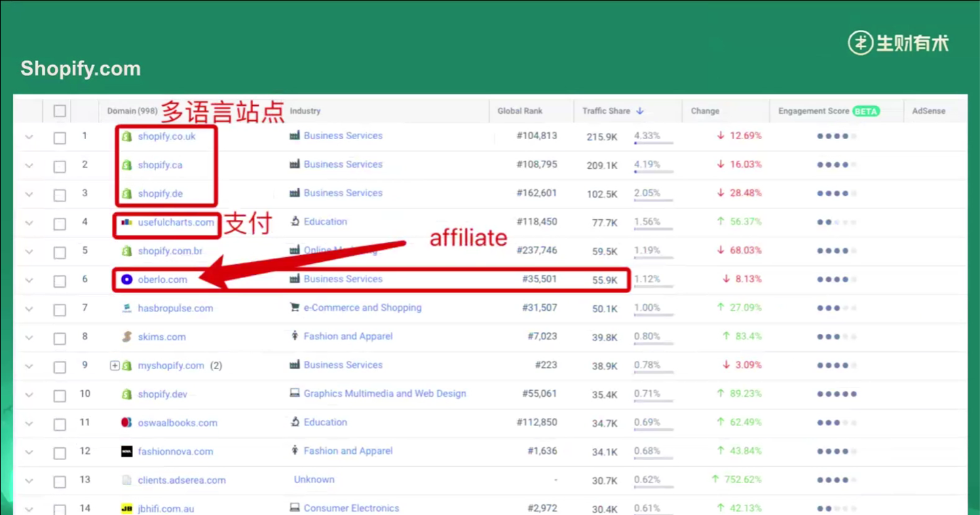
Task: Click the Education icon in usefulcharts.com row
Action: coord(295,221)
